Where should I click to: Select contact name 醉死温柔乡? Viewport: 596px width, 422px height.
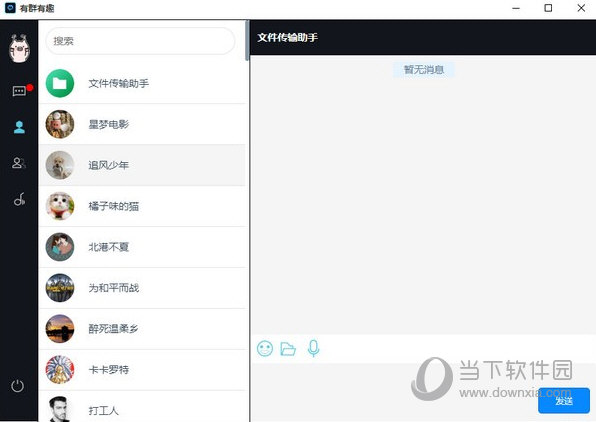[113, 329]
